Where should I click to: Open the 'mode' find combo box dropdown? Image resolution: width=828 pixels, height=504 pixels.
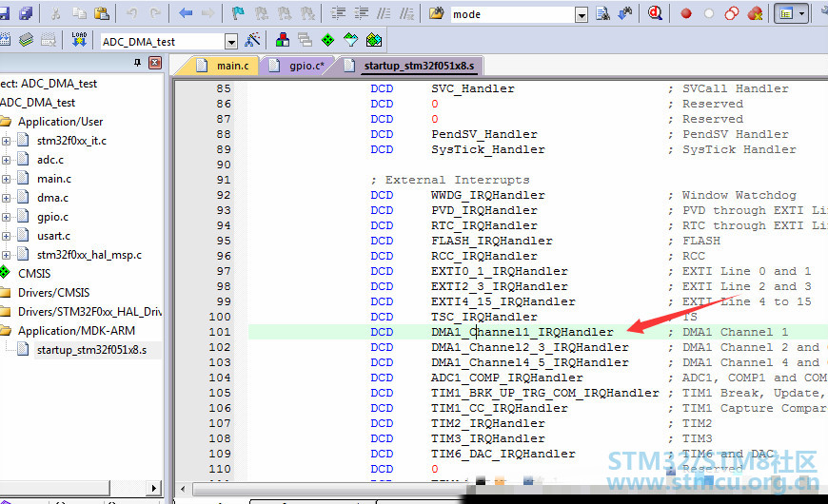click(x=581, y=14)
